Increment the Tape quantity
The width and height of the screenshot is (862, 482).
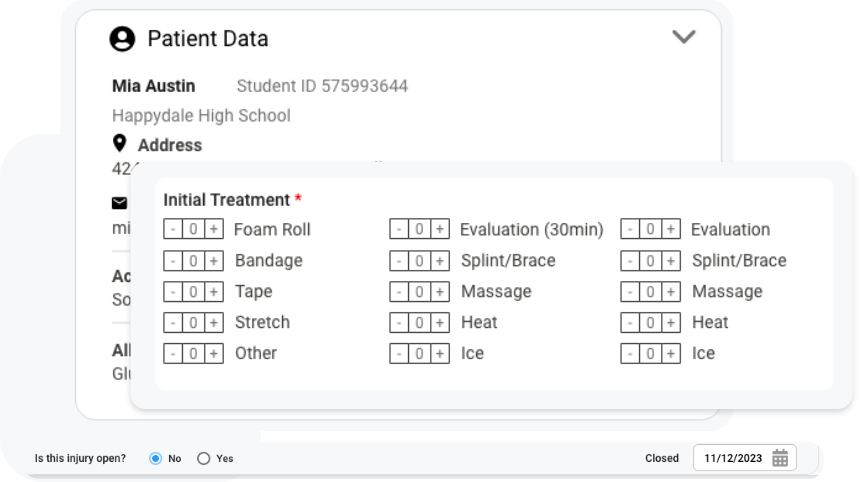(x=214, y=291)
